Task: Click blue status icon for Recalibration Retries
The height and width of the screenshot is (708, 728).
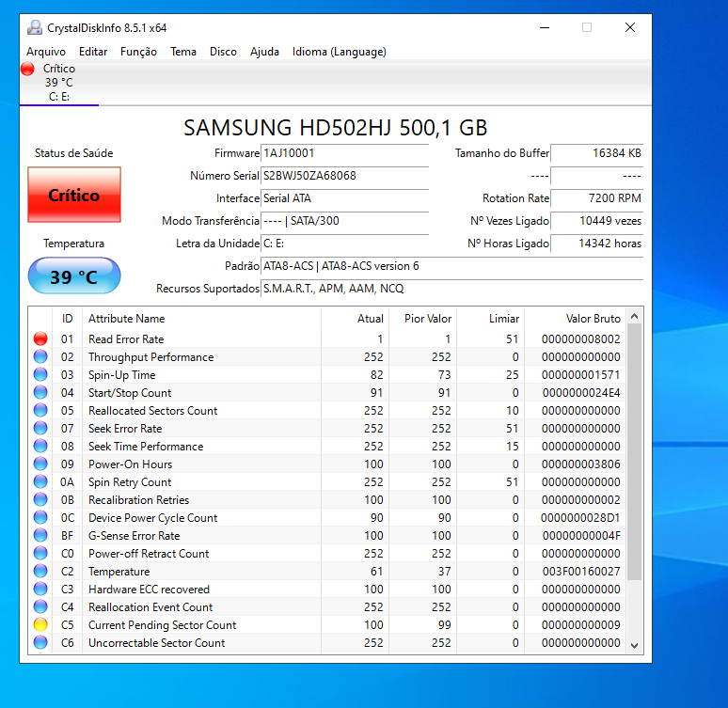Action: [40, 499]
